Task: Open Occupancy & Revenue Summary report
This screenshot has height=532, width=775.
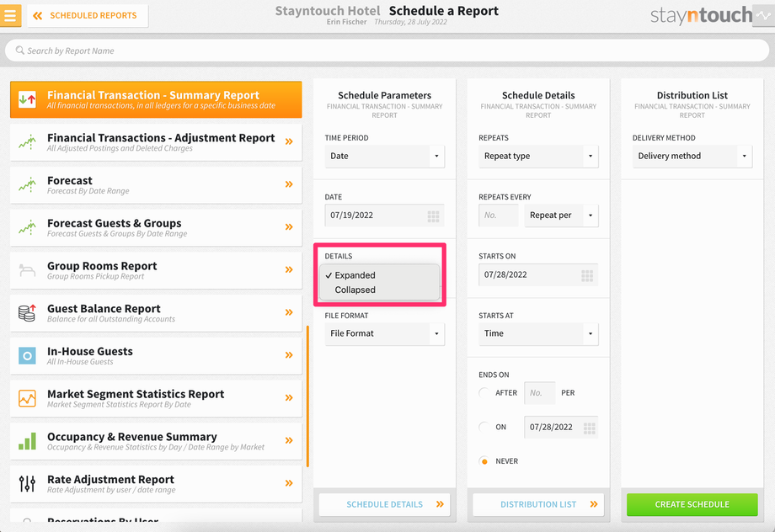Action: [x=156, y=441]
